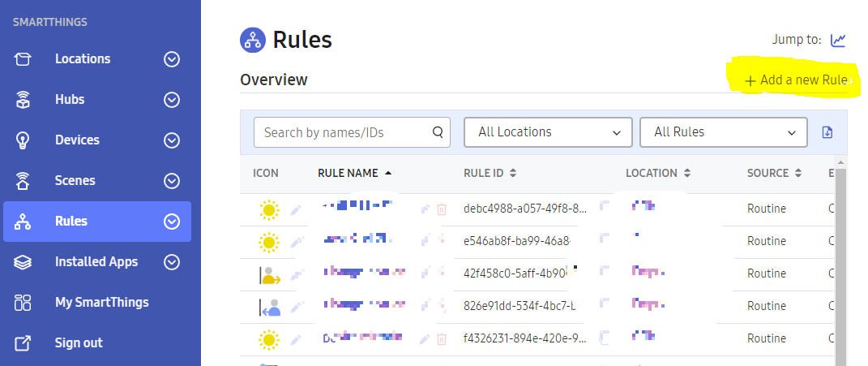The height and width of the screenshot is (366, 868).
Task: Click Routine source in debc4988 row
Action: (767, 209)
